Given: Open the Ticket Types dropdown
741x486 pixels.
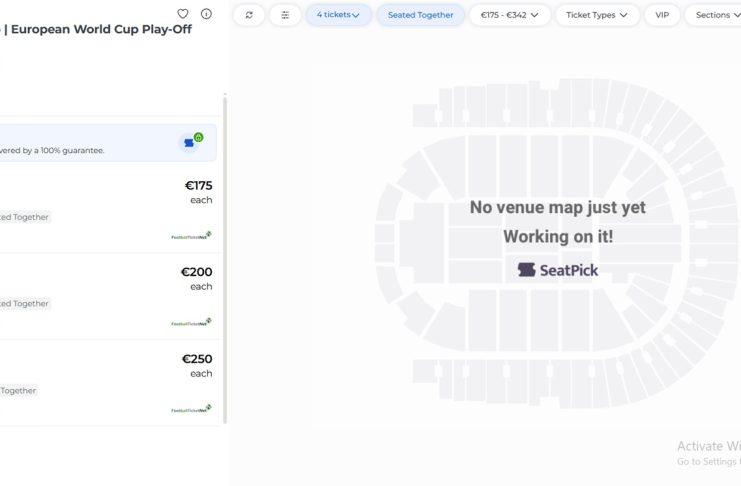Looking at the screenshot, I should [x=597, y=15].
